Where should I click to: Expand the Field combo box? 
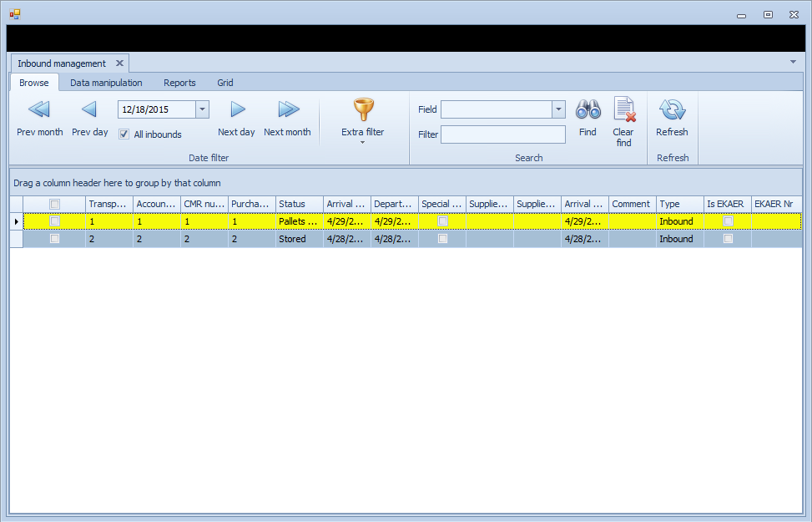[x=558, y=109]
